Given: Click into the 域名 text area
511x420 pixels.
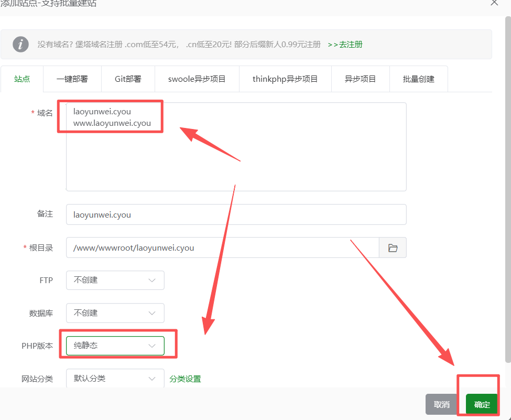Looking at the screenshot, I should pyautogui.click(x=236, y=157).
